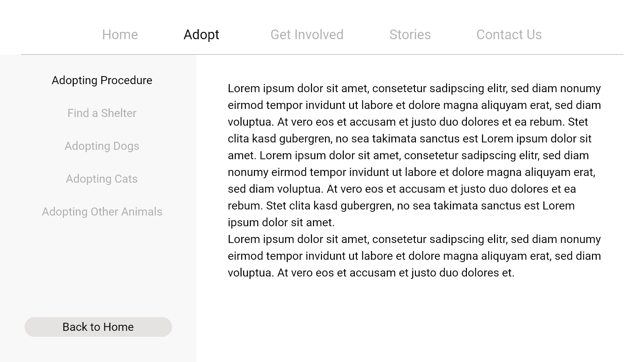Viewport: 644px width, 362px height.
Task: Click the short line 'ipsum dolor sit amet.'
Action: pyautogui.click(x=281, y=223)
